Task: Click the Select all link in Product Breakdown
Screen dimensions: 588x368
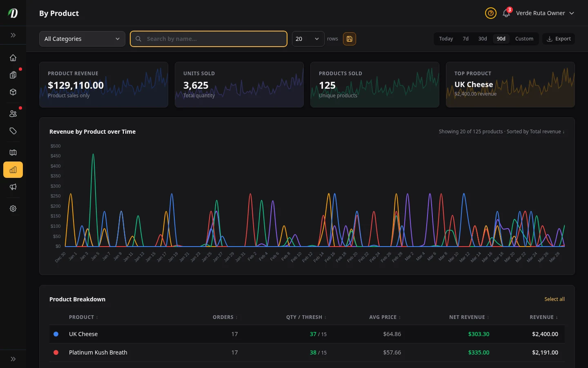Action: (555, 299)
